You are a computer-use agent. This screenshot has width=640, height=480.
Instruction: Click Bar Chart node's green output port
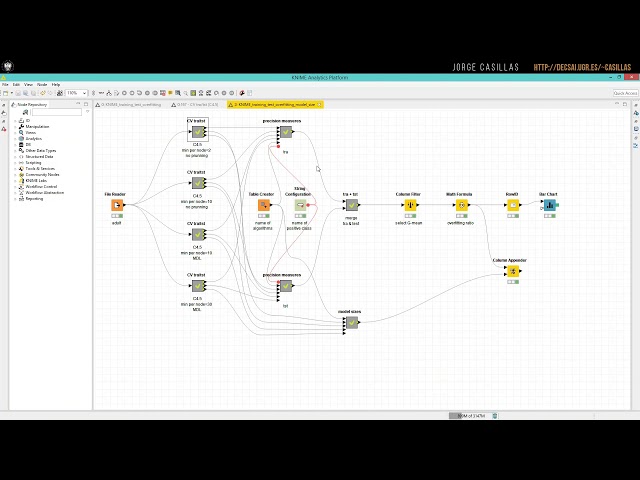pyautogui.click(x=557, y=205)
